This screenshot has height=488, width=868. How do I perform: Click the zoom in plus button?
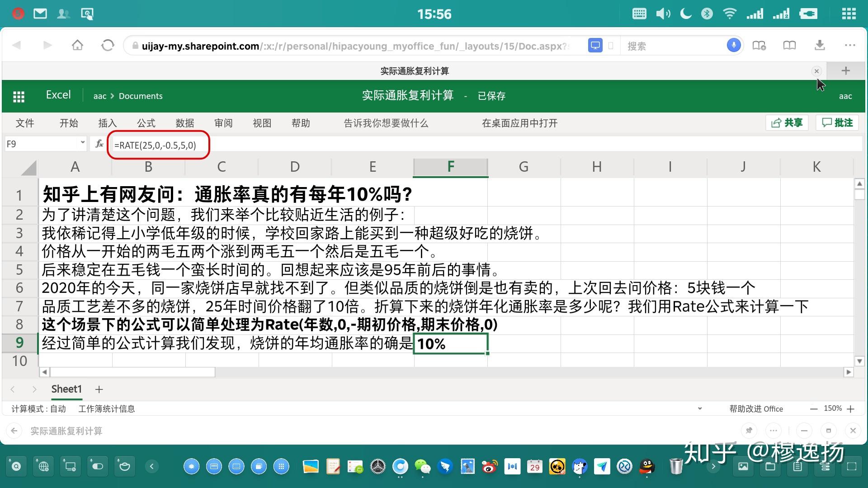coord(851,409)
